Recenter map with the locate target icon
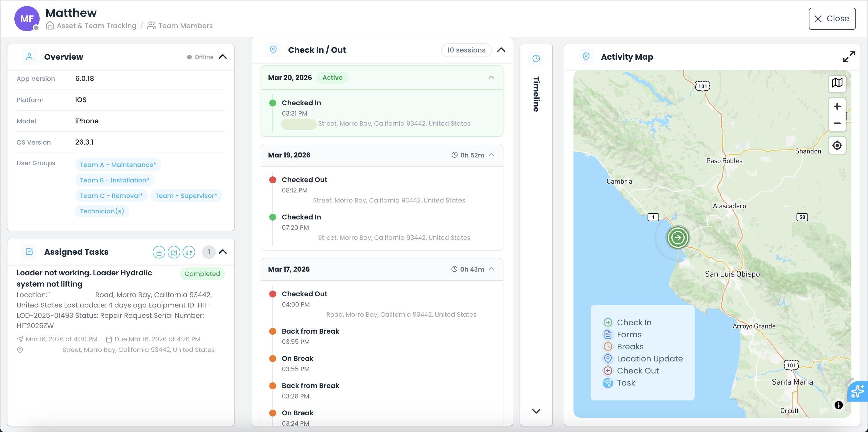This screenshot has height=432, width=868. (837, 146)
